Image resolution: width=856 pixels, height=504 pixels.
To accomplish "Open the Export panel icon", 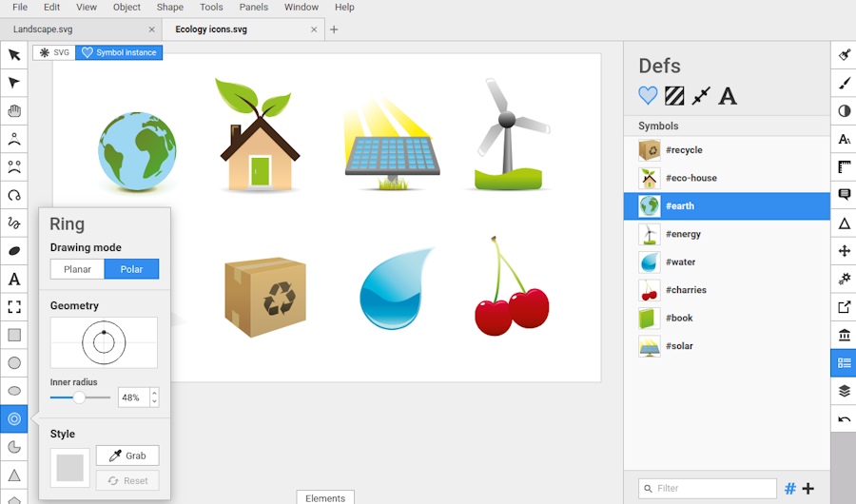I will click(x=844, y=307).
